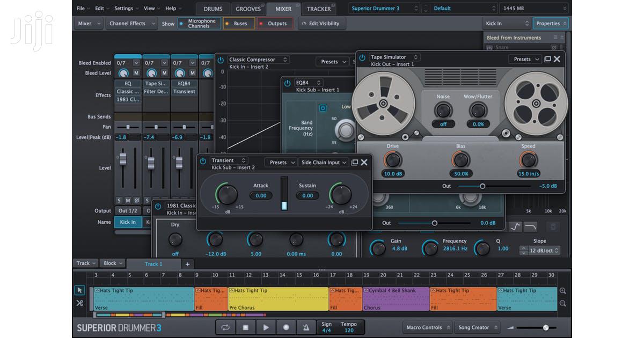Open the Channel Effects dropdown
Screen dimensions: 644x338
click(x=131, y=24)
